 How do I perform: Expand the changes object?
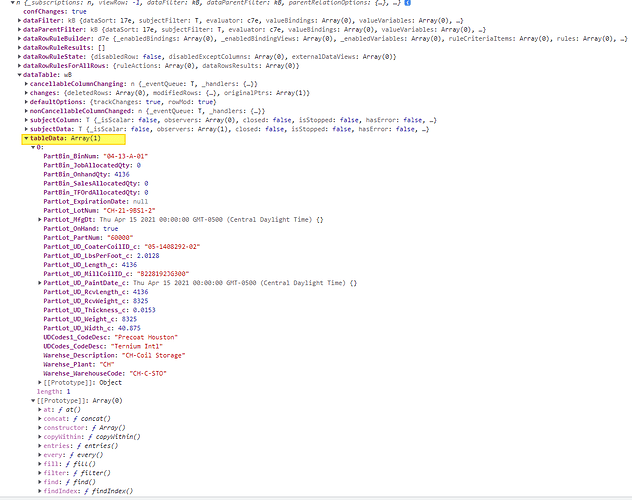pyautogui.click(x=26, y=93)
